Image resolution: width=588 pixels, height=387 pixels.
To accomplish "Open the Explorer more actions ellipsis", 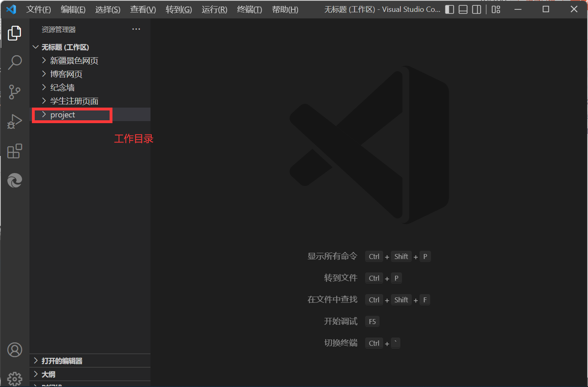I will tap(136, 29).
